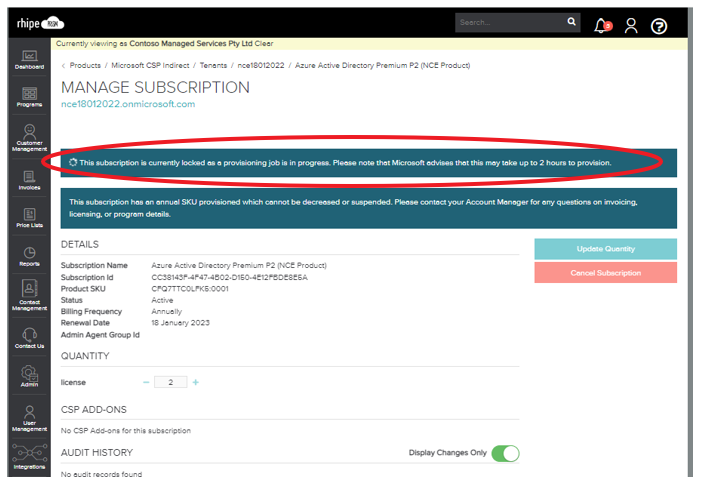
Task: Click Billing Frequency value Annually
Action: pos(167,312)
